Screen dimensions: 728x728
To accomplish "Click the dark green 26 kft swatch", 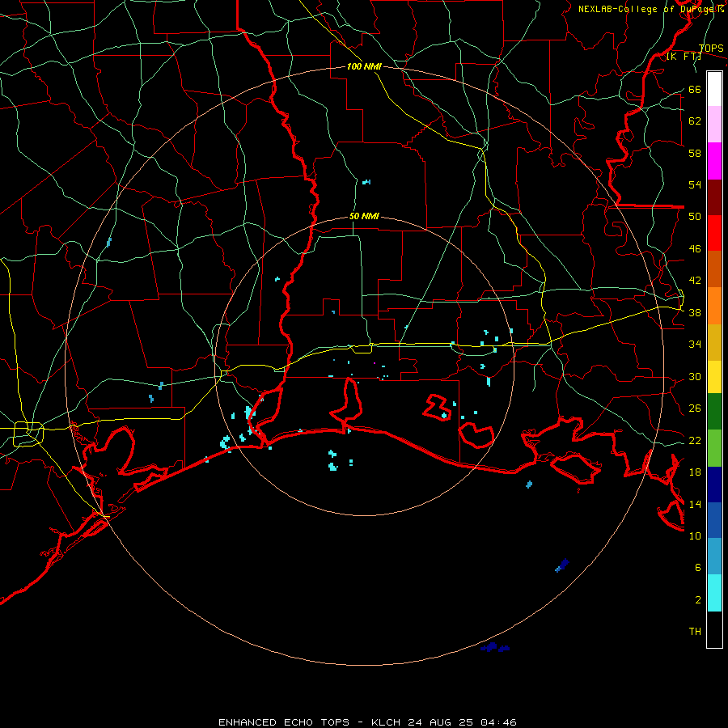I will coord(714,412).
